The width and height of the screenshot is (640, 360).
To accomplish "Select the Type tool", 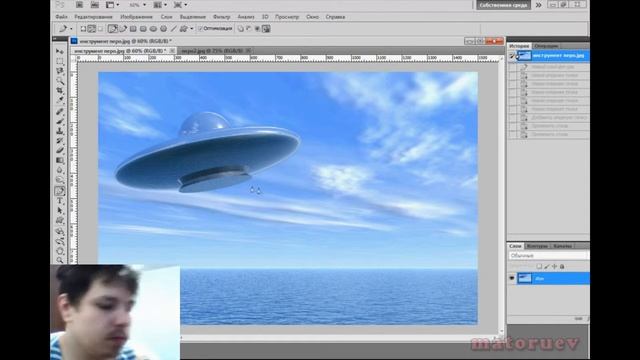I will click(60, 201).
